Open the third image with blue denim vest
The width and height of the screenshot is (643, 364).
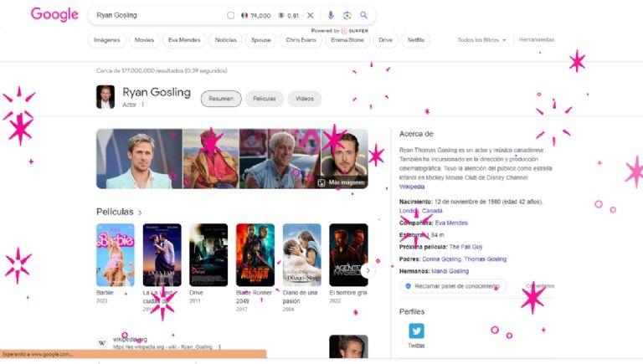point(280,159)
